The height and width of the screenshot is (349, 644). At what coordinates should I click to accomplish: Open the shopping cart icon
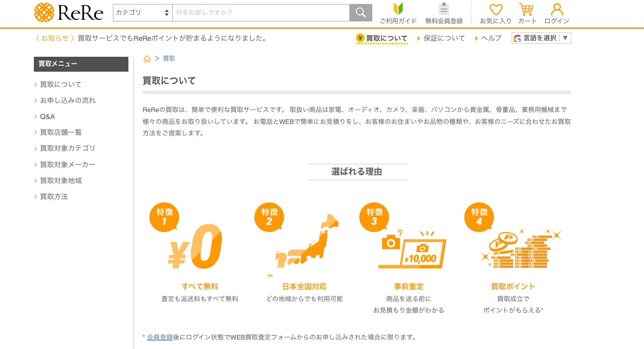tap(526, 8)
